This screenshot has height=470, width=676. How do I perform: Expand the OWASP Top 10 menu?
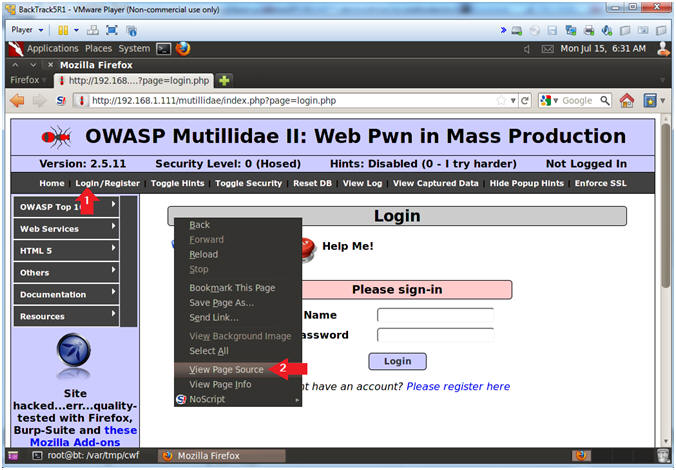66,207
